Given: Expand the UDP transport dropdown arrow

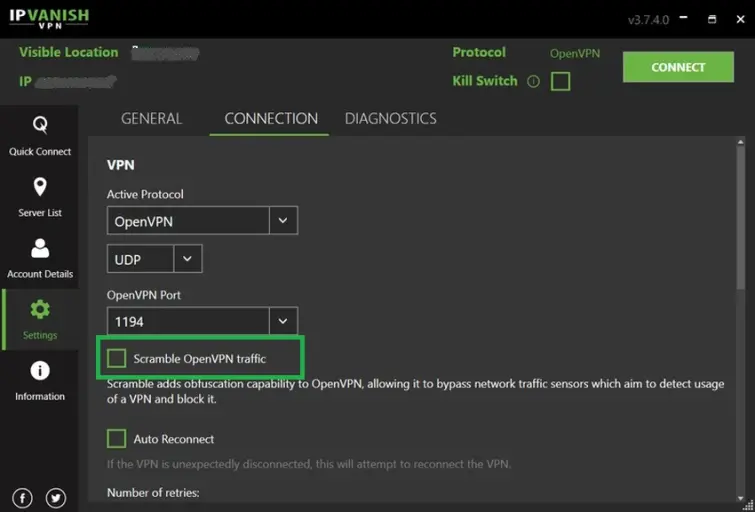Looking at the screenshot, I should [187, 259].
